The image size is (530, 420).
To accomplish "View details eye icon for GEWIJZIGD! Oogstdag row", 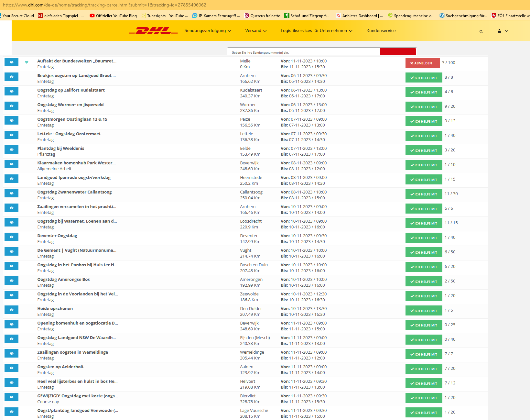I will coord(11,397).
